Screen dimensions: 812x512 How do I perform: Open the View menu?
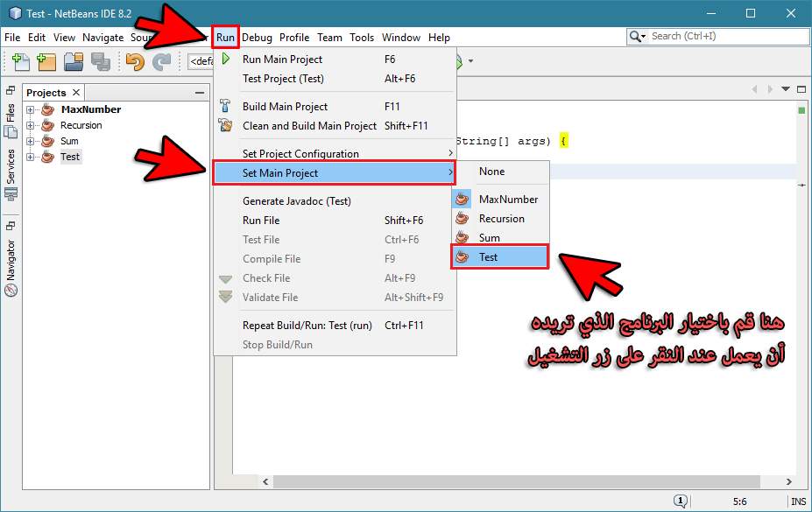click(x=64, y=38)
